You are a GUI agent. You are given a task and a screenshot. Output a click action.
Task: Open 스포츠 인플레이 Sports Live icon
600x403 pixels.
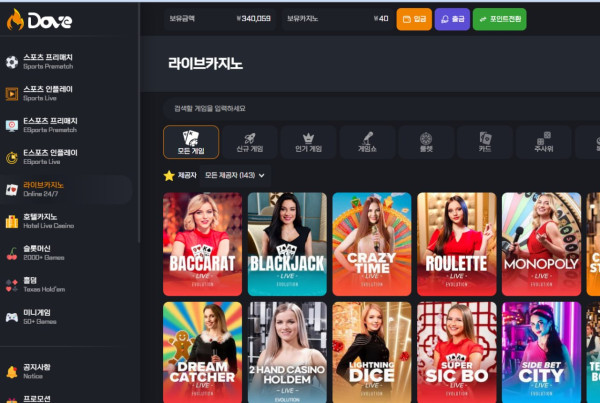(x=12, y=93)
